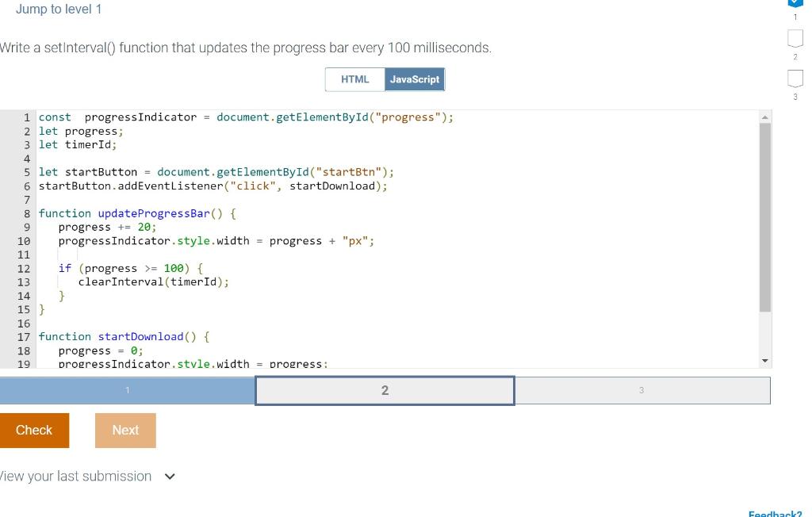Select step 1 in the progress bar
The height and width of the screenshot is (517, 812).
127,389
